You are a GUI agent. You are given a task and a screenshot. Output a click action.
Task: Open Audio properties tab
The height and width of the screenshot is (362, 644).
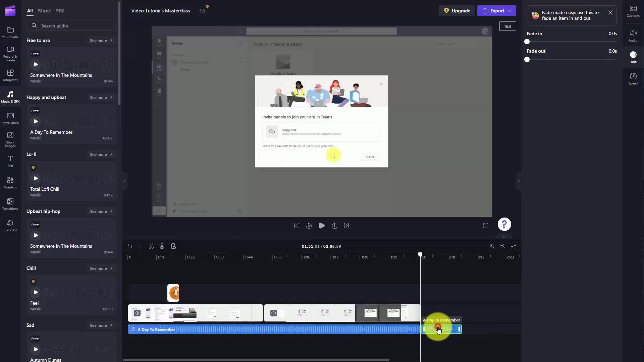(x=633, y=36)
